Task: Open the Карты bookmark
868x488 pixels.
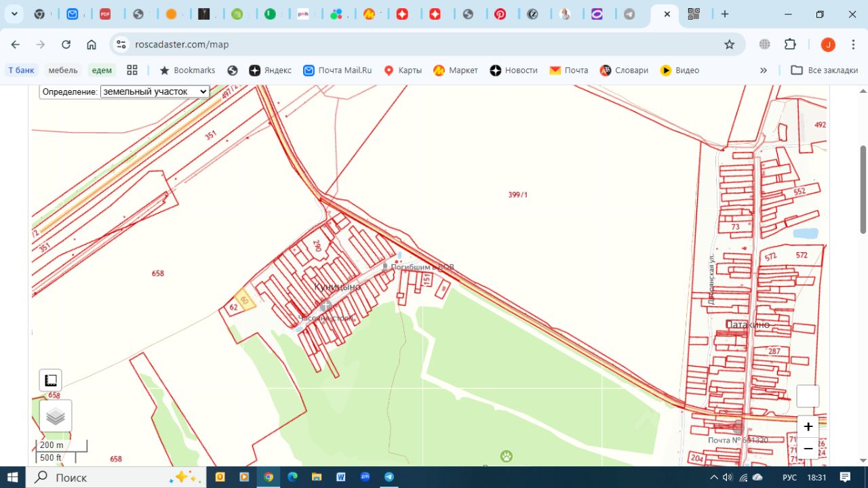Action: coord(403,70)
